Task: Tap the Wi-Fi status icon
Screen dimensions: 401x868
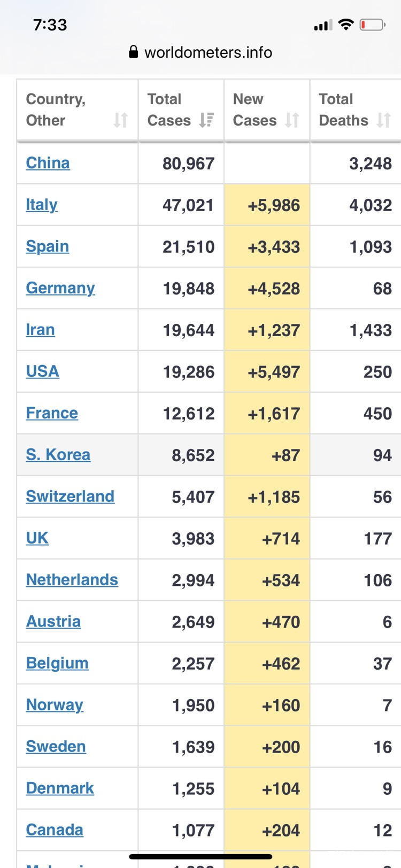Action: pyautogui.click(x=346, y=25)
